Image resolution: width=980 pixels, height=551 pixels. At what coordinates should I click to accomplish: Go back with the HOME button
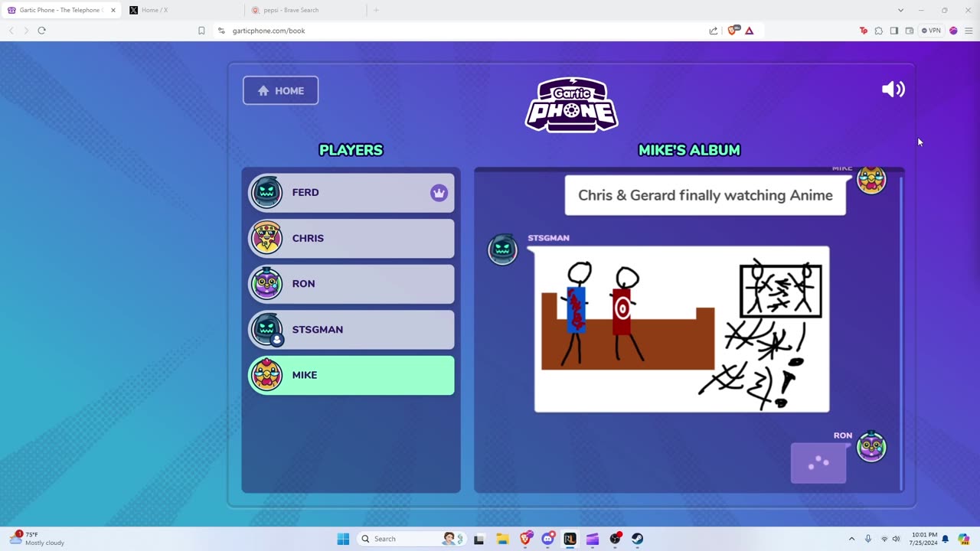point(280,90)
